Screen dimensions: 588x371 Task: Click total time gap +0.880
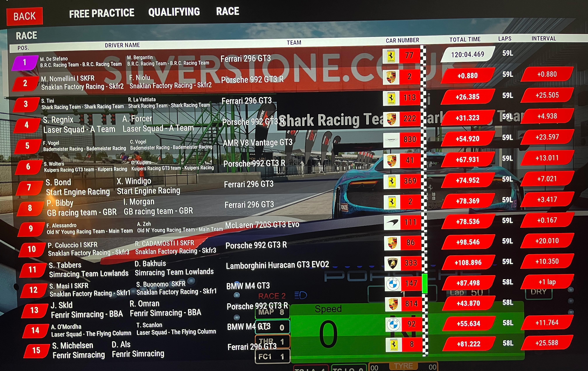point(468,76)
